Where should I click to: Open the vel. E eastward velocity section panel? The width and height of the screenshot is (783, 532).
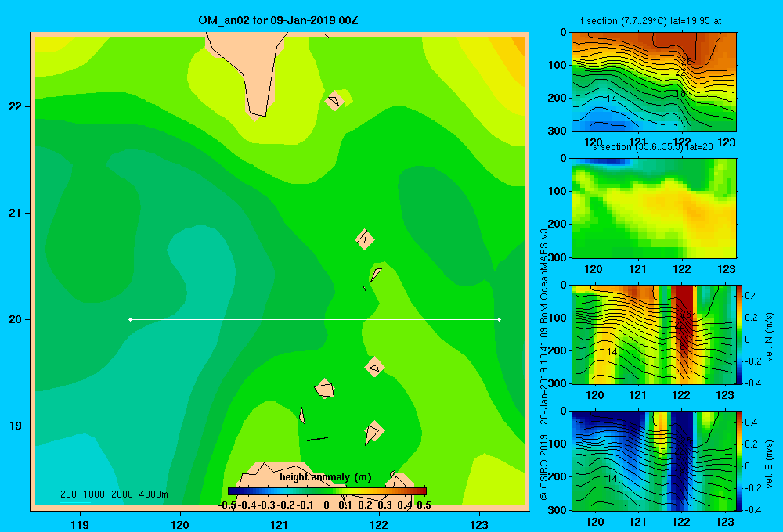[x=653, y=461]
